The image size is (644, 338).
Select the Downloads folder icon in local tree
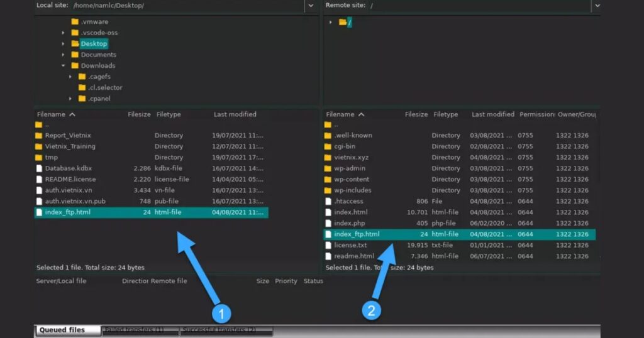tap(75, 65)
